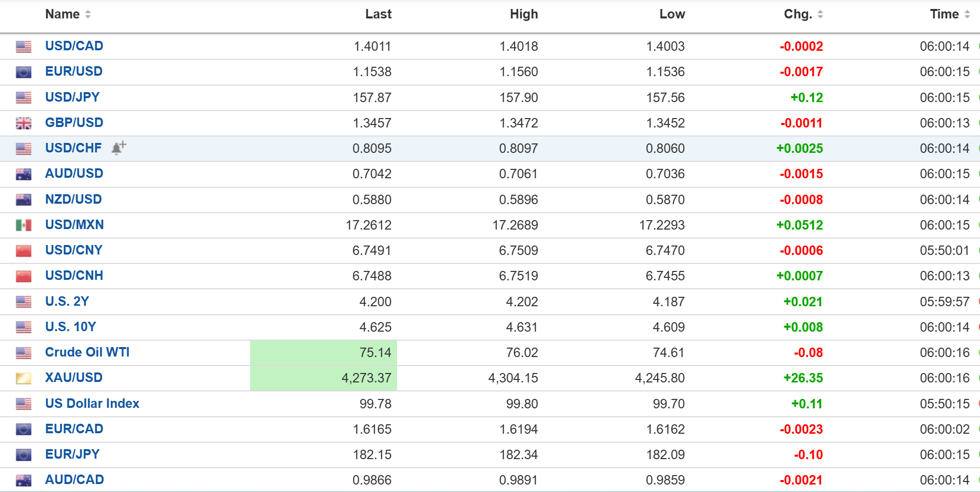Open the US Dollar Index link
Viewport: 980px width, 492px height.
click(92, 403)
